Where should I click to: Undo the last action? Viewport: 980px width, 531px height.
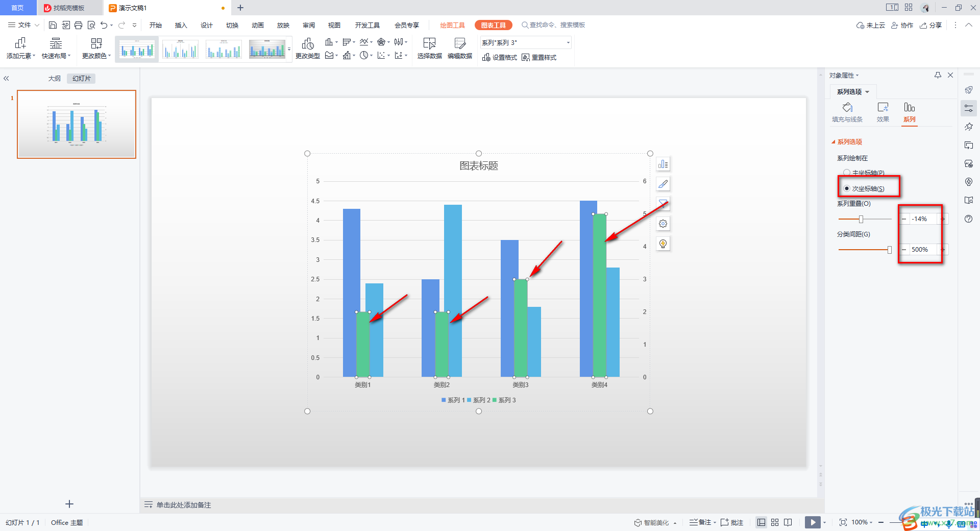(x=104, y=25)
